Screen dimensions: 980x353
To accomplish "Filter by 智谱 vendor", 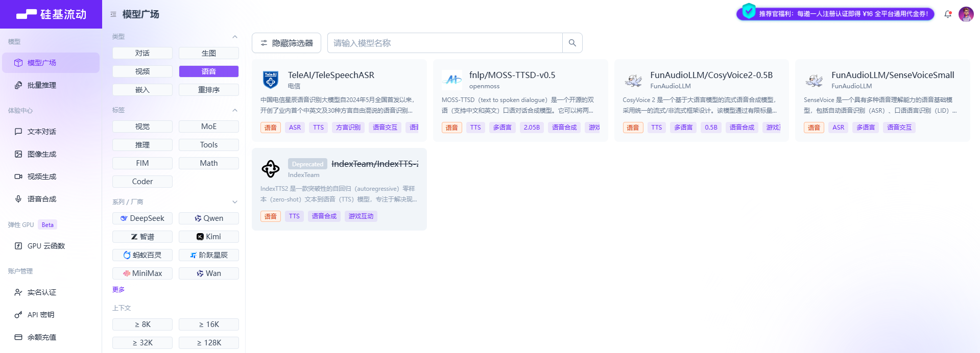I will tap(142, 237).
